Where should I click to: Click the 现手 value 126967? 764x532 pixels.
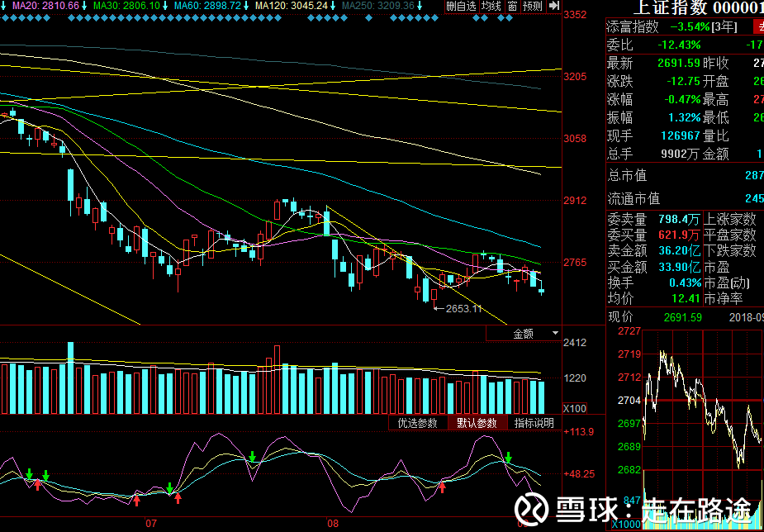(681, 136)
